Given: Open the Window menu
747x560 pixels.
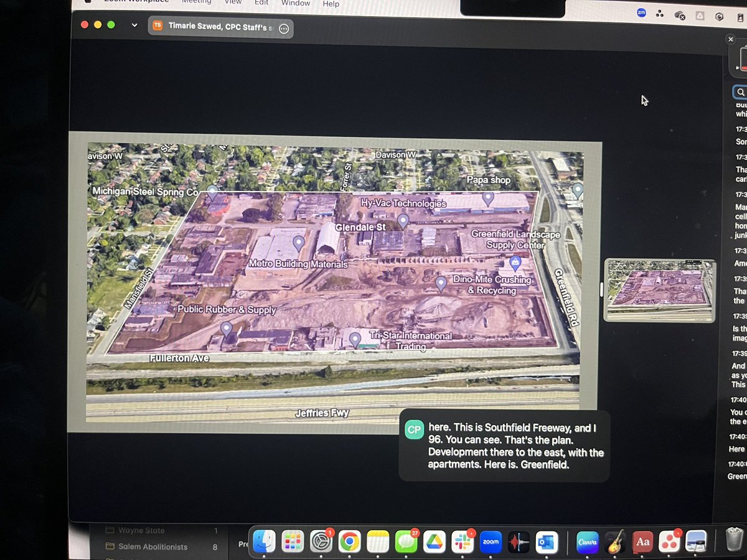Looking at the screenshot, I should (x=295, y=3).
